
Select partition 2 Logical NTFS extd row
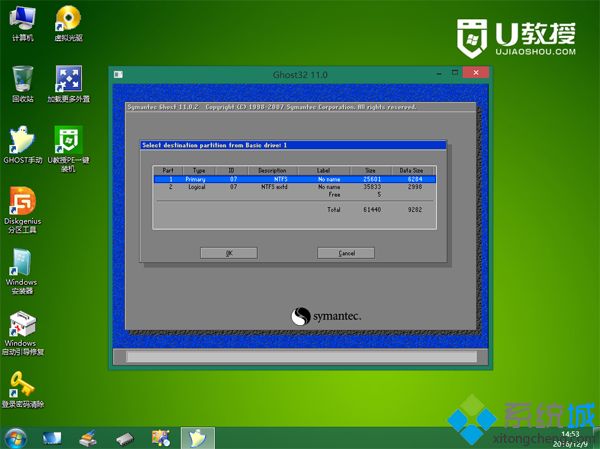[295, 187]
